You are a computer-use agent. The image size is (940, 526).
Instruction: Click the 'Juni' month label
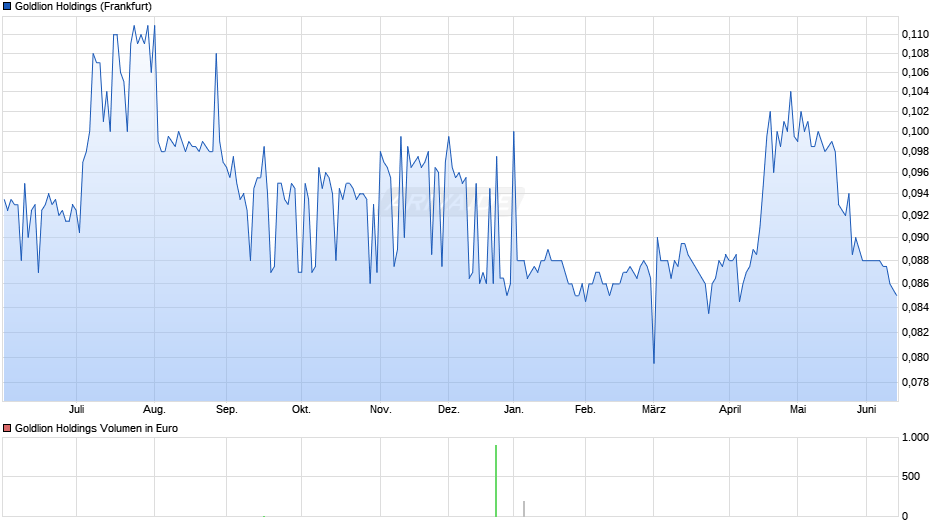pyautogui.click(x=866, y=410)
